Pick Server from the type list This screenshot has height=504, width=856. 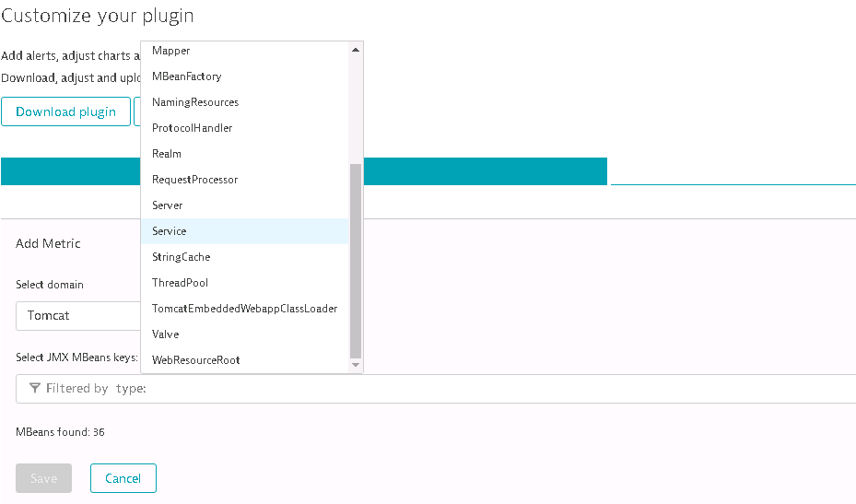pyautogui.click(x=244, y=205)
